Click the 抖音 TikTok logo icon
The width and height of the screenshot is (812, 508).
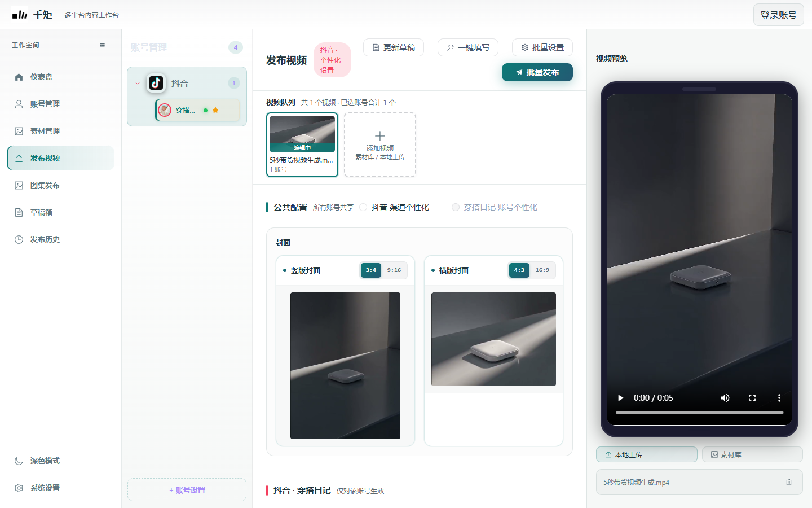(x=156, y=83)
